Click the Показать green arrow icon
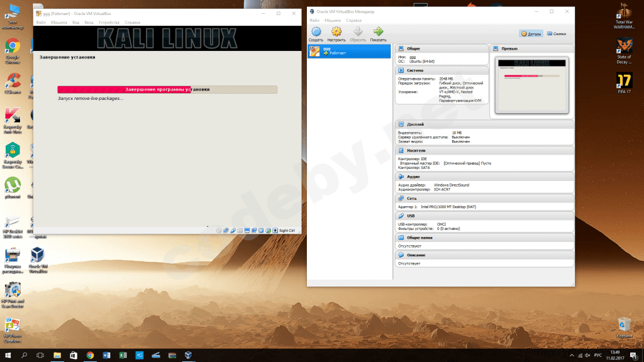Viewport: 644px width, 362px height. 378,33
